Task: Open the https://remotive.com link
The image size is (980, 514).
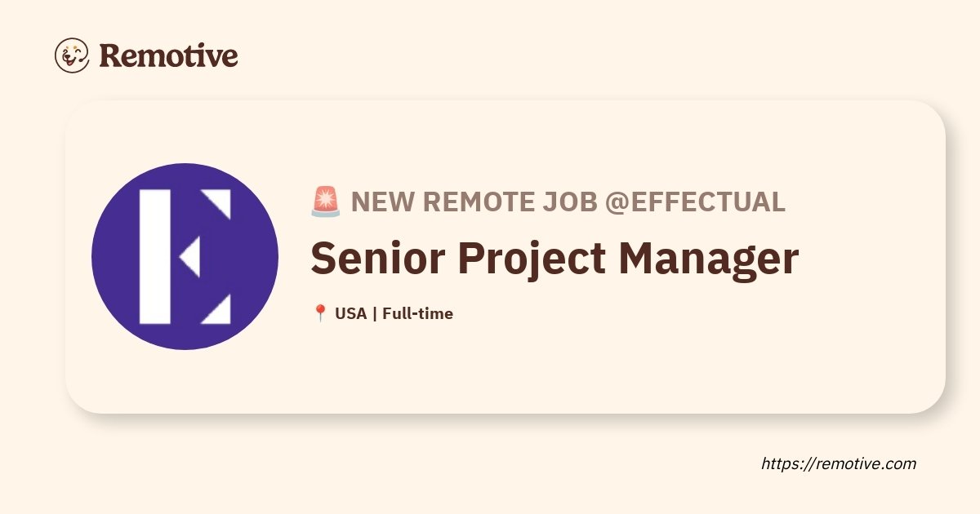Action: point(839,463)
